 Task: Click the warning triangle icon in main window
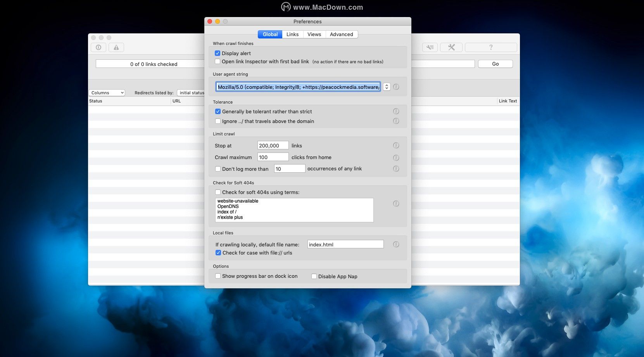tap(116, 47)
